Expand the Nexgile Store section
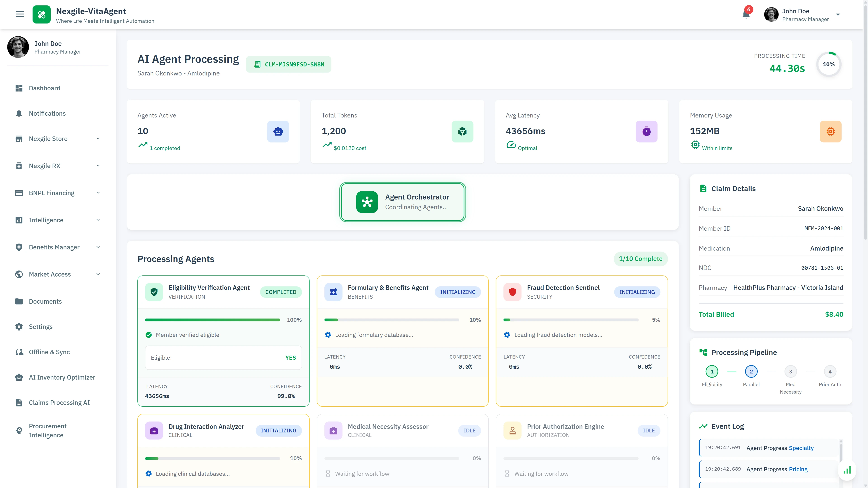 pyautogui.click(x=98, y=138)
